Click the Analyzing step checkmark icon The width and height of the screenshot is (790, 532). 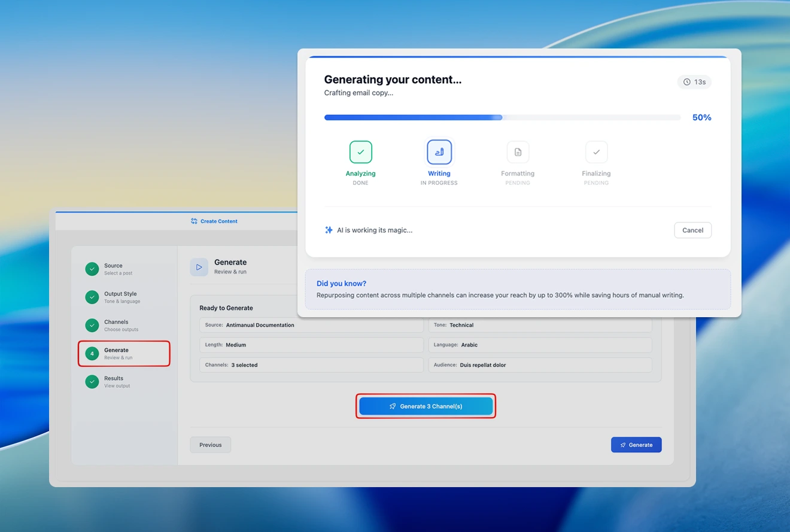(360, 152)
